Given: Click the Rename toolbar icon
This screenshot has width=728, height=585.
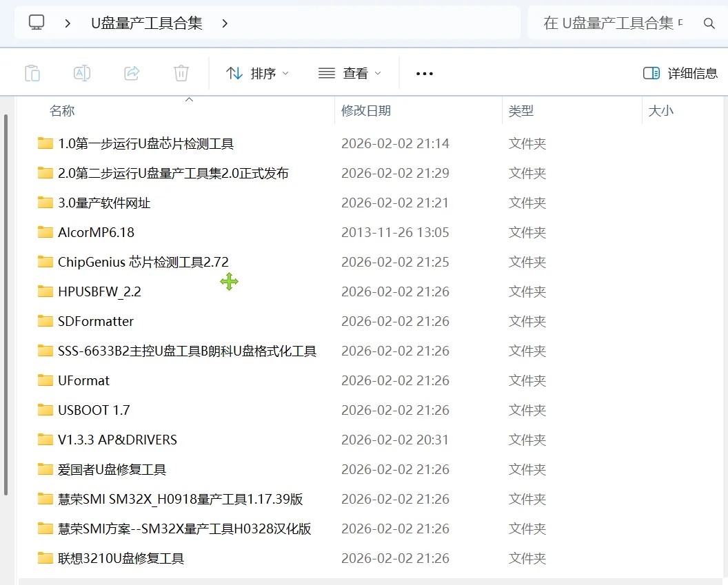Looking at the screenshot, I should 82,73.
